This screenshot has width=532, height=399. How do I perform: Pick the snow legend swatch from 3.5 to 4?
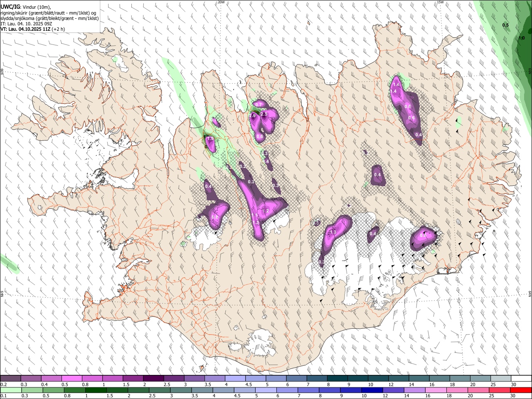click(214, 378)
